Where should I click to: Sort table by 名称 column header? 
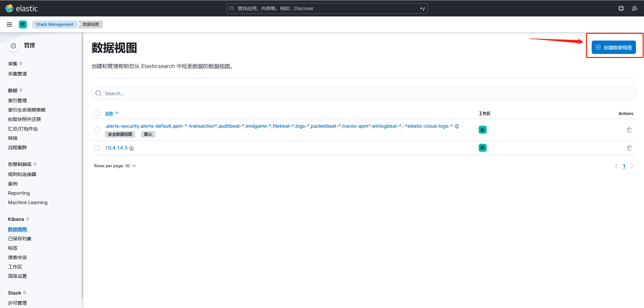pyautogui.click(x=109, y=114)
